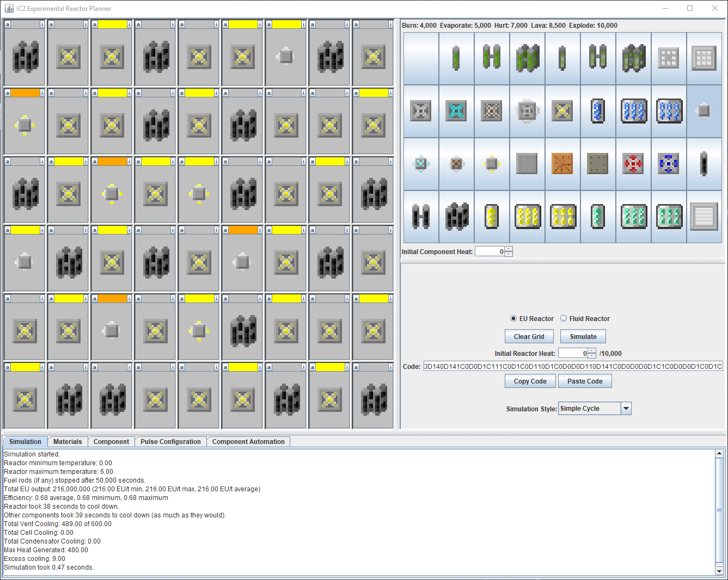Click the 'Max Heat Generated: 480.00' log line

pyautogui.click(x=46, y=550)
